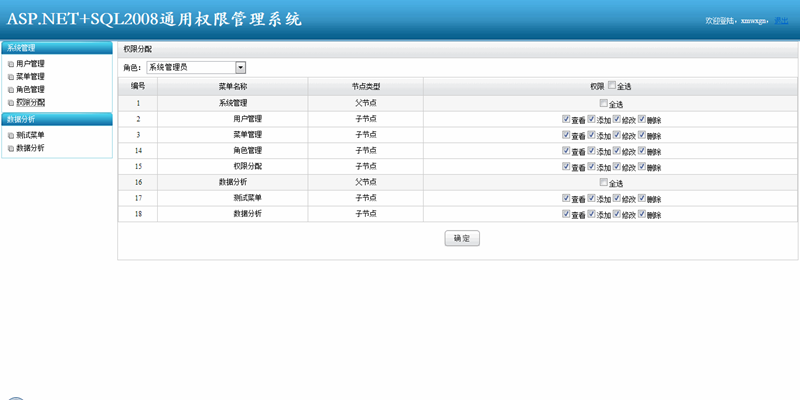
Task: Uncheck 修改 for row 18 数据分析
Action: point(616,214)
